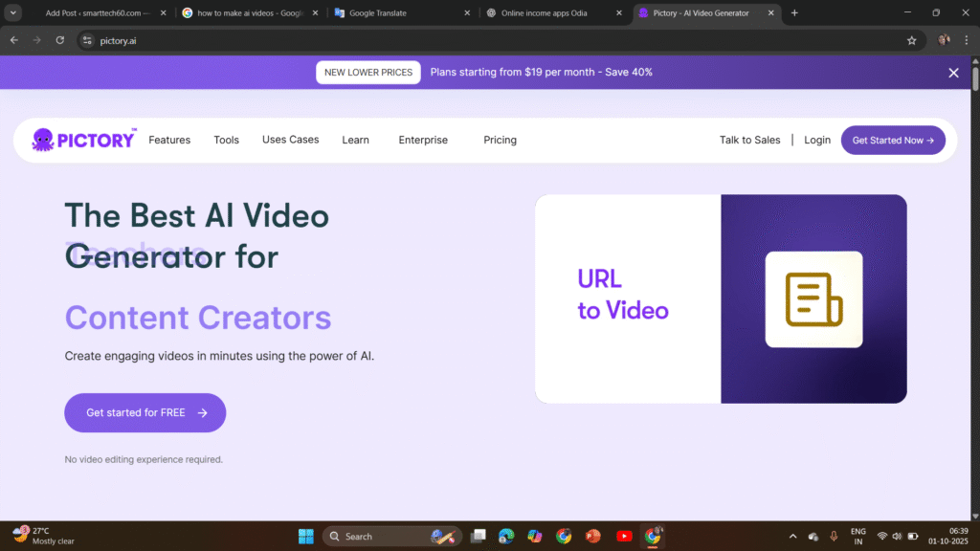Click the bookmark star in the address bar
Viewport: 980px width, 551px height.
914,40
